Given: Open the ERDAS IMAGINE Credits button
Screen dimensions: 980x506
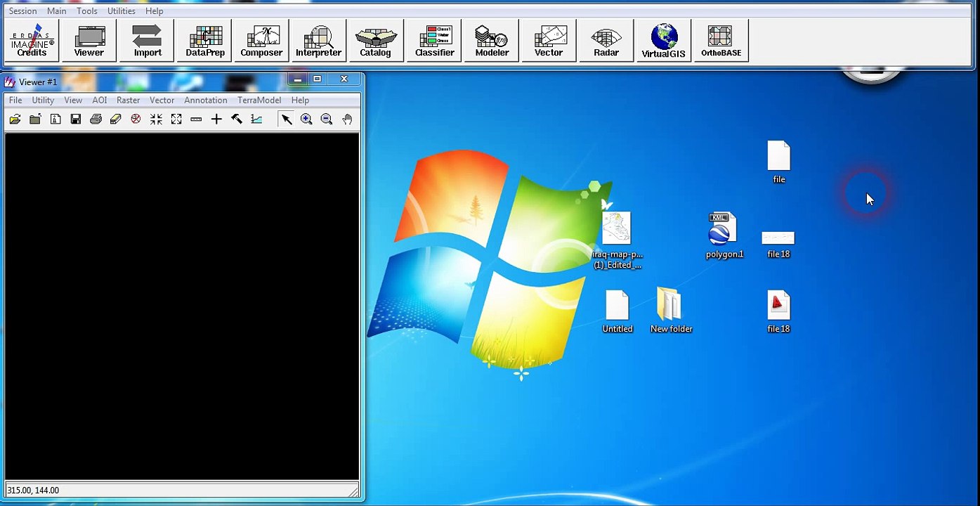Looking at the screenshot, I should click(x=32, y=41).
